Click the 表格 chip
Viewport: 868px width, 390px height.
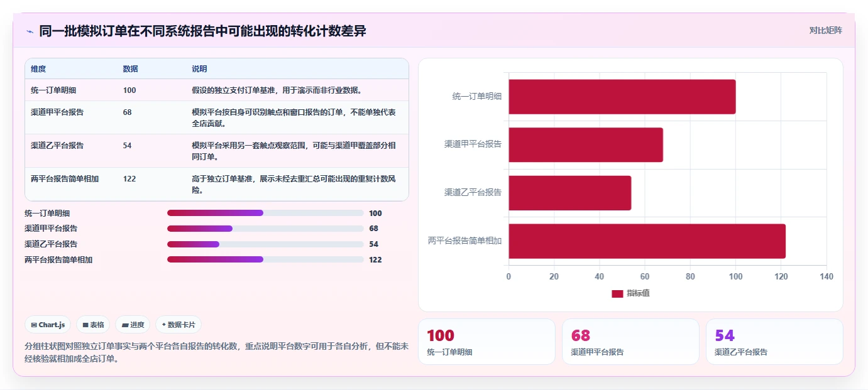[93, 325]
